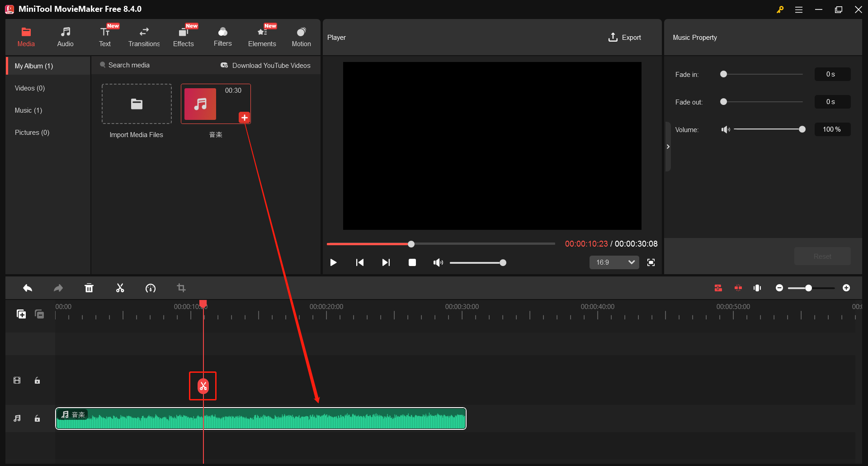Collapse the Music Property panel with the chevron
The image size is (868, 466).
click(668, 146)
